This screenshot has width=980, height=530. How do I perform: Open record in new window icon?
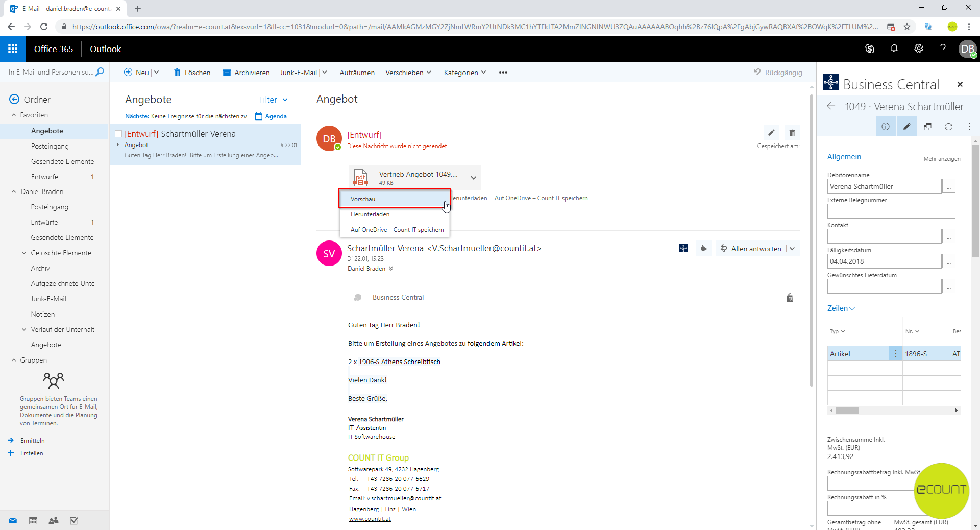tap(927, 127)
